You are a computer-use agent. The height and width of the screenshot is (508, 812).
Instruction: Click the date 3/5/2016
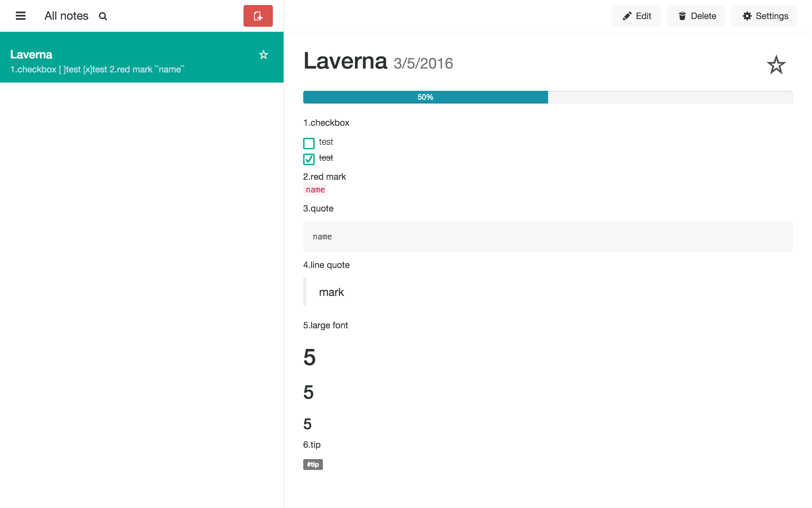tap(423, 63)
